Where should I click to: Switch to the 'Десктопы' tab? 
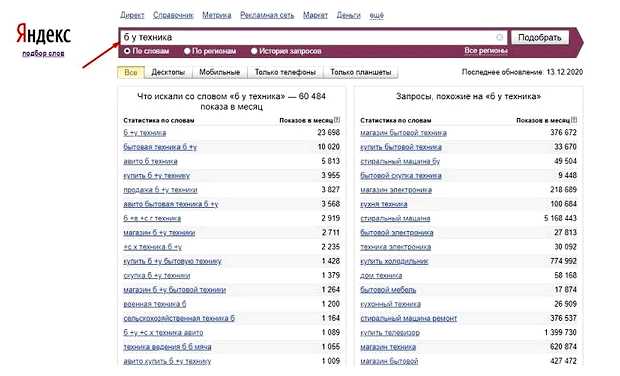[x=168, y=72]
